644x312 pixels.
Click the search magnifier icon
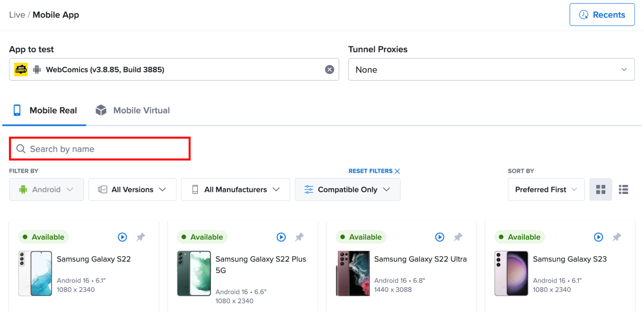tap(21, 149)
